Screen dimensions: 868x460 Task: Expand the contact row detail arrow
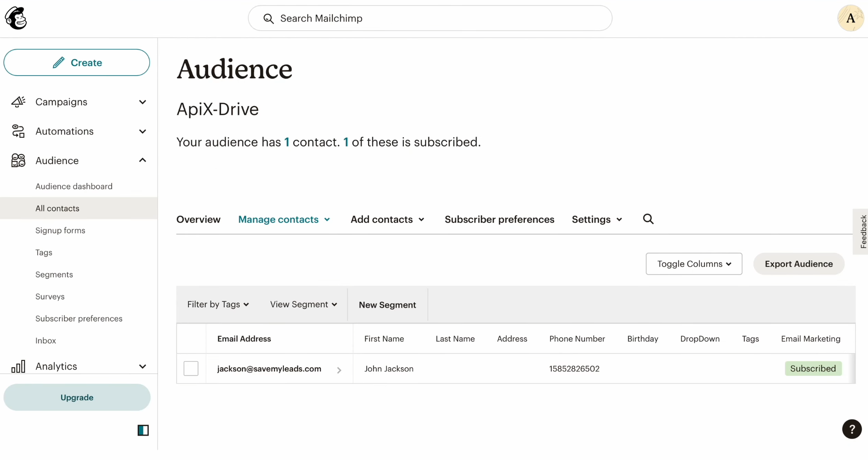(x=339, y=370)
